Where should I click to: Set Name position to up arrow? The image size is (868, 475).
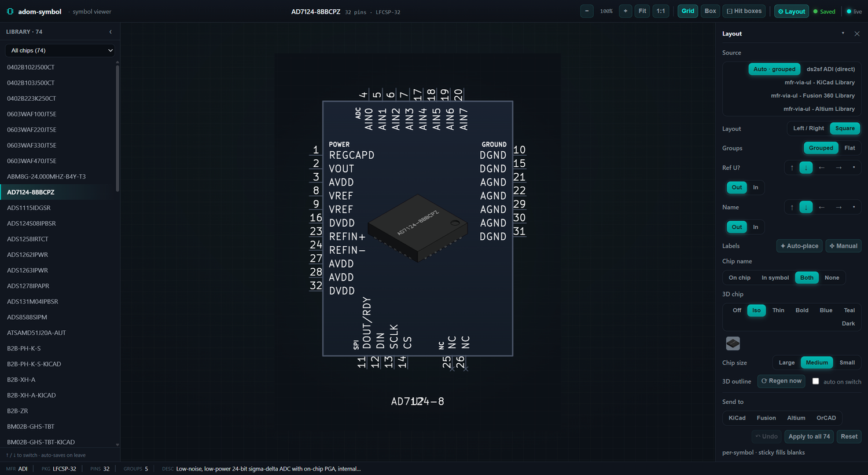pos(792,207)
